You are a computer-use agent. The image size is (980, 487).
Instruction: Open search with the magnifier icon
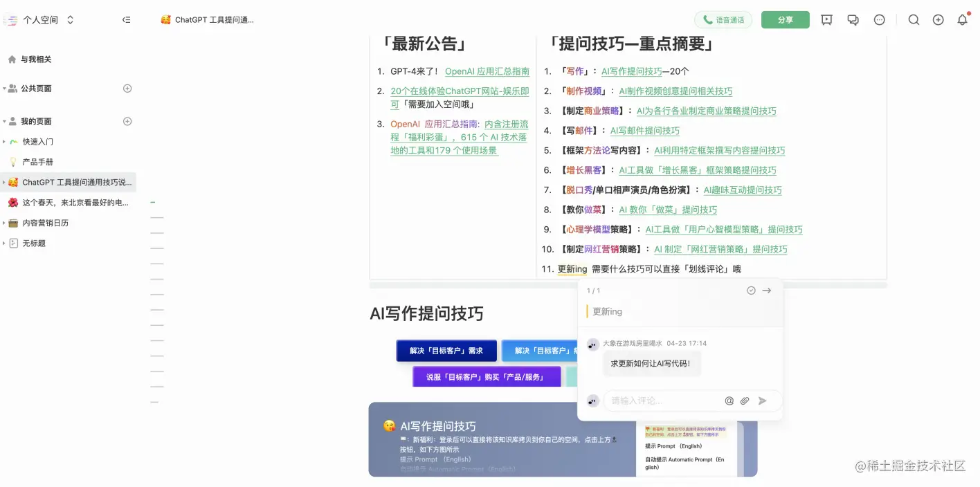pos(914,20)
